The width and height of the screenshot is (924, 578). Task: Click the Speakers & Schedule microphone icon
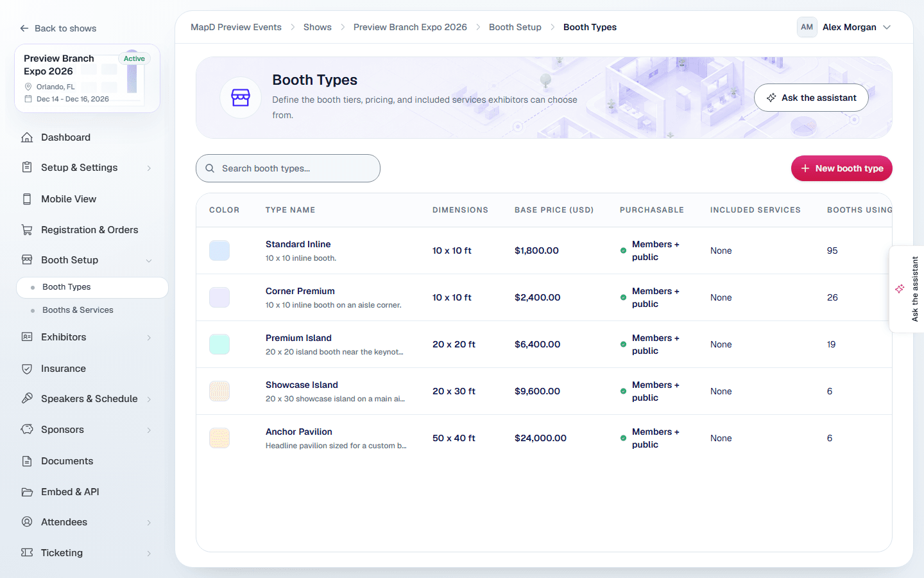(x=27, y=399)
